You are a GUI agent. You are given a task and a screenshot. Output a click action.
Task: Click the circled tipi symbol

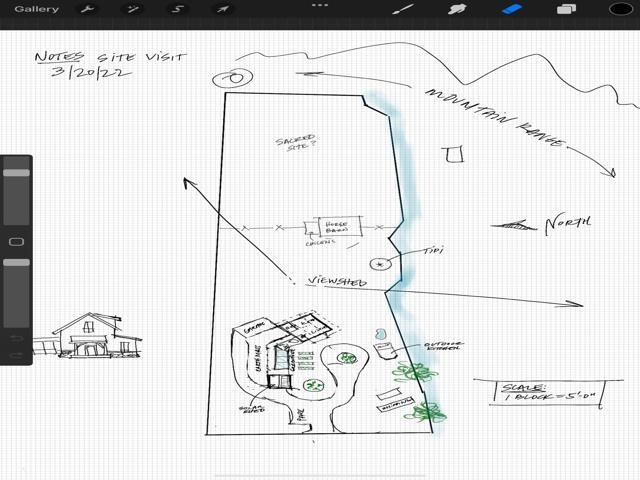(x=380, y=264)
